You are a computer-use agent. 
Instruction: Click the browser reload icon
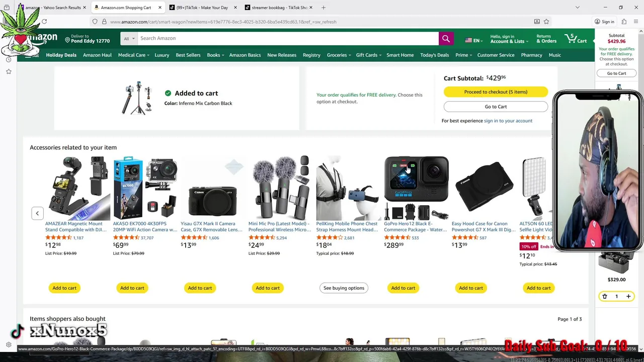[44, 22]
